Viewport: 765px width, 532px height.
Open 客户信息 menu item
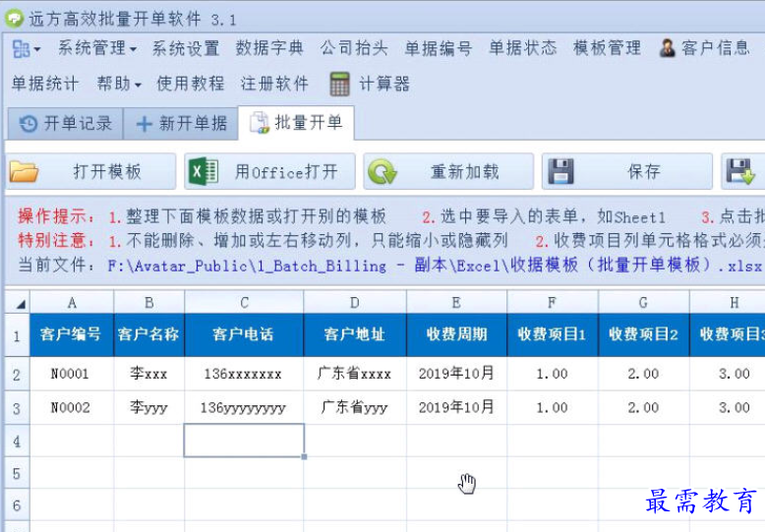click(704, 48)
